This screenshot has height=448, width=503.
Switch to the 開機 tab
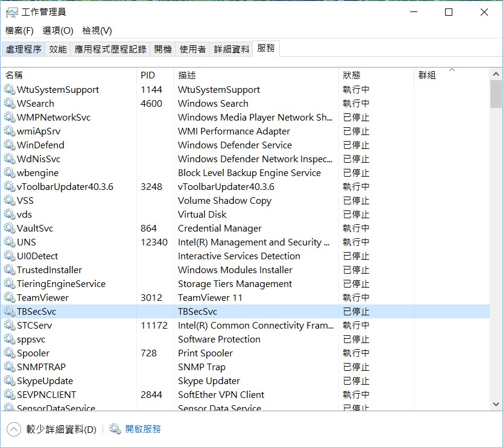(x=163, y=49)
